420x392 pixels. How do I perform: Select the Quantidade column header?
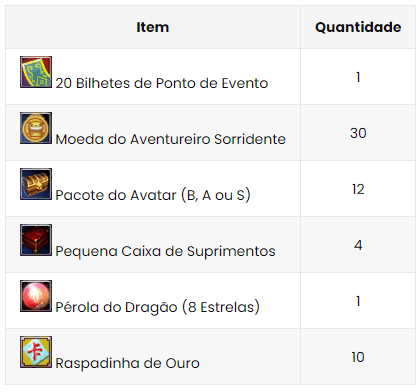[x=358, y=27]
